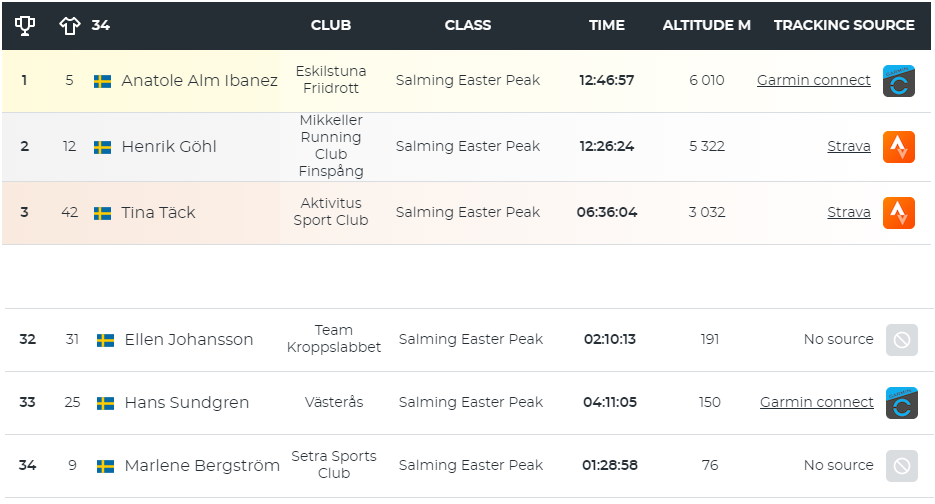
Task: Click the jersey bib number icon
Action: [x=70, y=26]
